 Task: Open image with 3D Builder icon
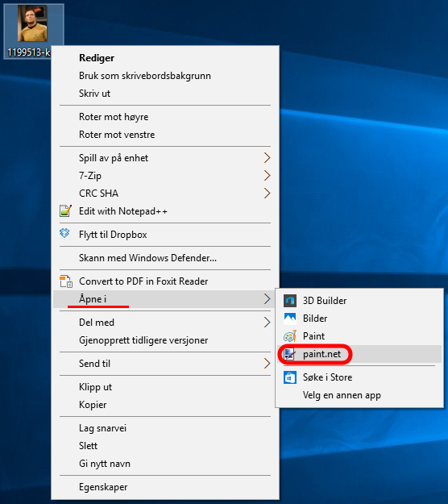290,301
